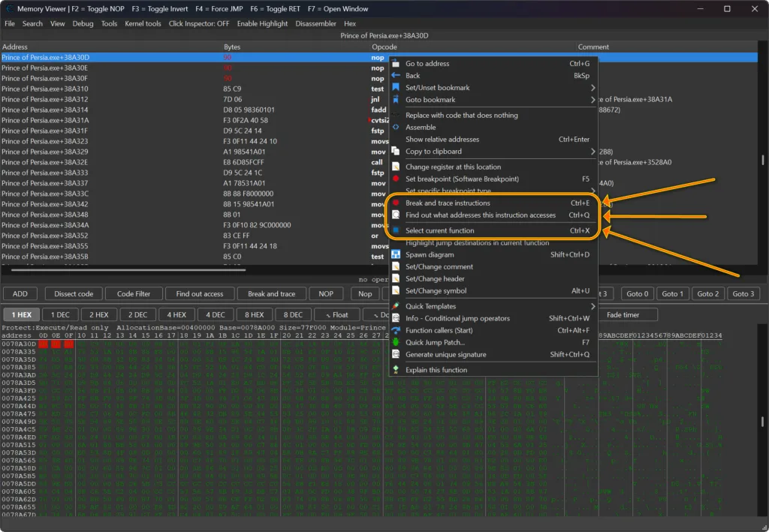The width and height of the screenshot is (769, 532).
Task: Click the Copy to clipboard icon
Action: click(x=396, y=151)
